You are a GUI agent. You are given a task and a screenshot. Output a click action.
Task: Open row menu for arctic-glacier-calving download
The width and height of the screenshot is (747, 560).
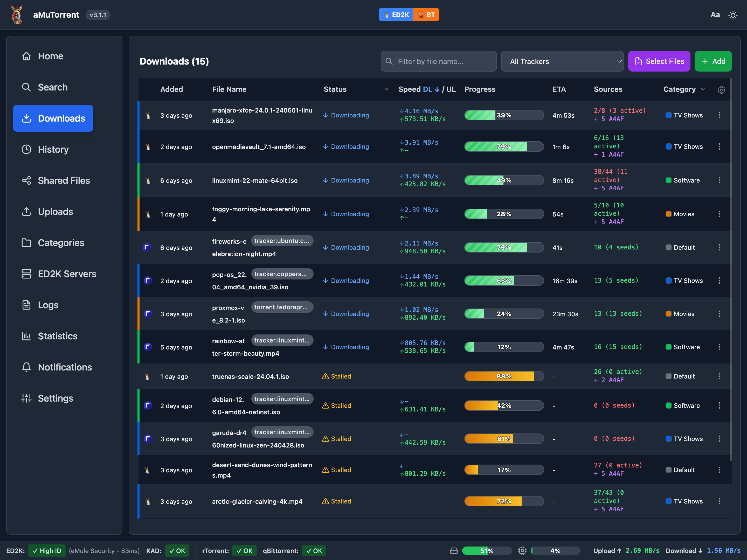pos(719,501)
